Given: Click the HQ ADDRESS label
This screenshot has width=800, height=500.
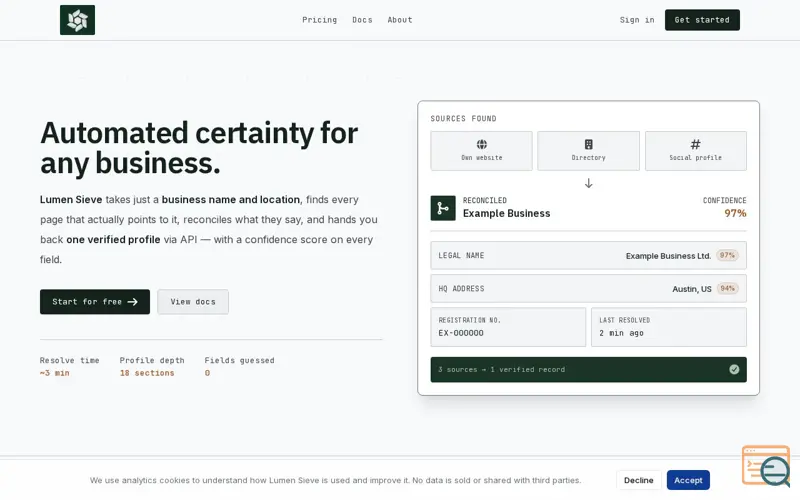Looking at the screenshot, I should tap(461, 288).
